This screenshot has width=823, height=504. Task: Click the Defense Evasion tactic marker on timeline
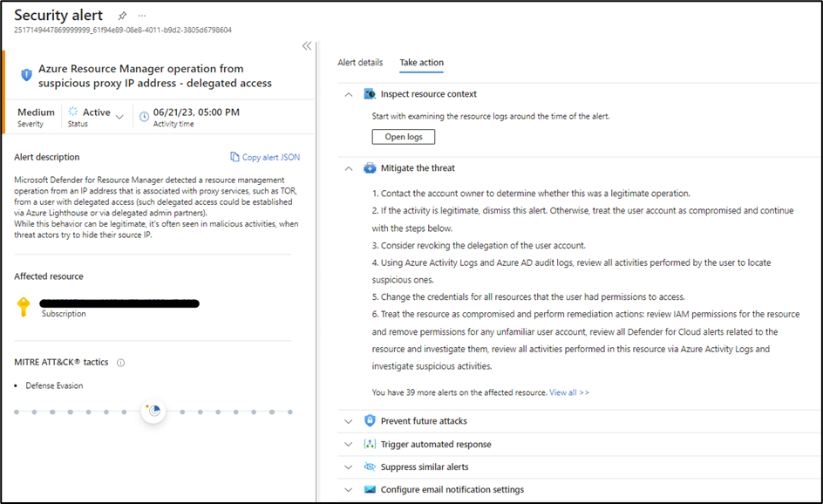[x=154, y=412]
